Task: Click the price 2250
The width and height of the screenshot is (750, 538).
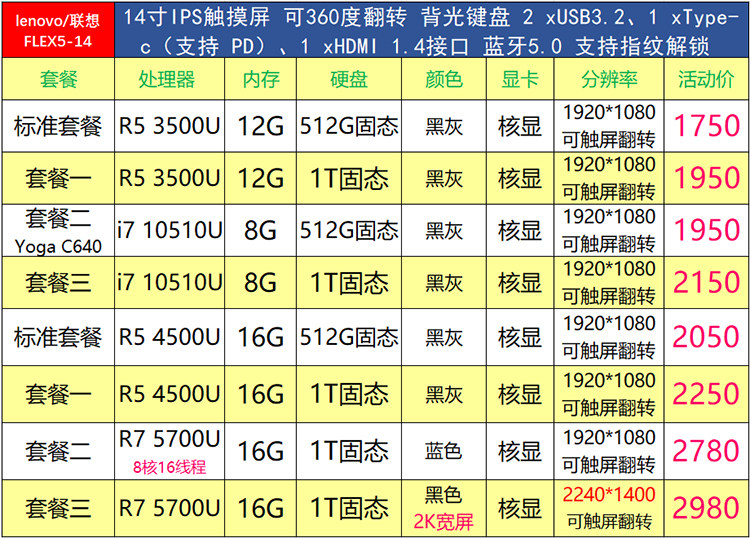Action: point(706,394)
